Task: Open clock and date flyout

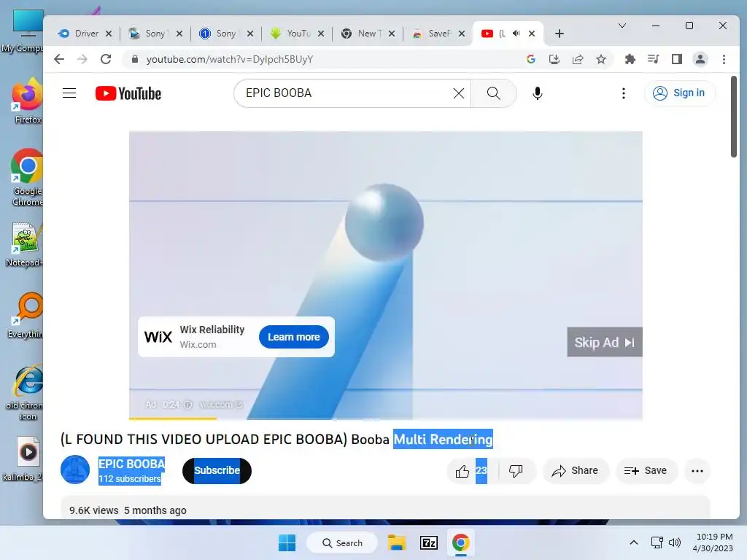Action: click(713, 542)
